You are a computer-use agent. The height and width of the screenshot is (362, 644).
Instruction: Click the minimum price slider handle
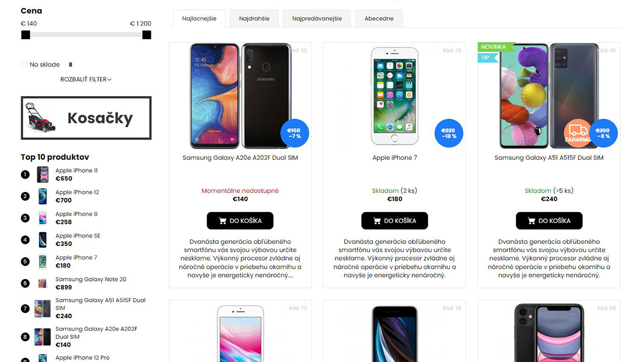tap(25, 35)
